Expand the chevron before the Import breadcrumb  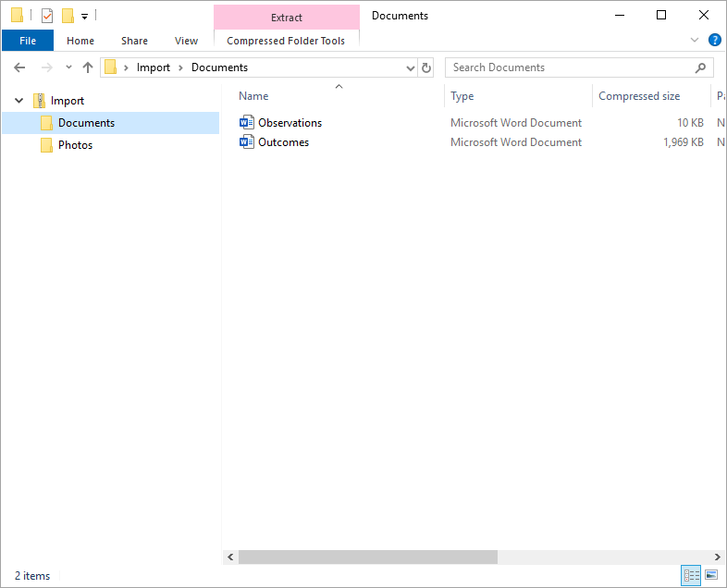(126, 68)
